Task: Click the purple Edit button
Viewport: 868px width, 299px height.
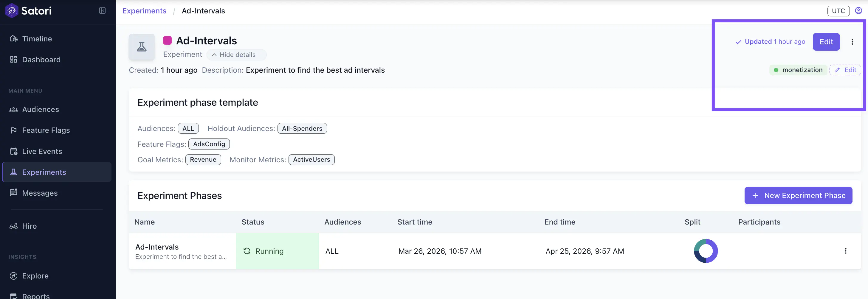Action: click(826, 42)
